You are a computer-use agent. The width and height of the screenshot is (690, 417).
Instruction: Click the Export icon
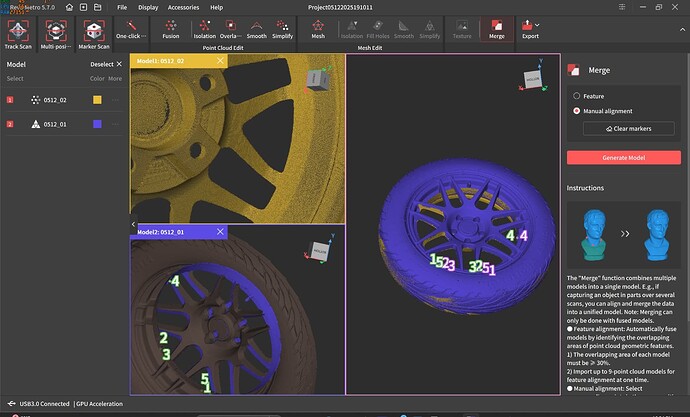tap(527, 26)
